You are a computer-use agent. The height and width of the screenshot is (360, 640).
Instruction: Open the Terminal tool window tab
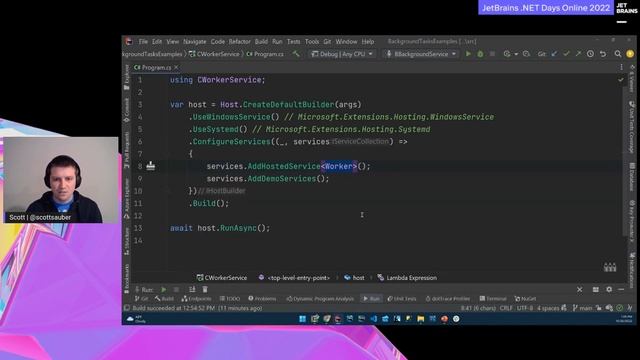coord(493,299)
